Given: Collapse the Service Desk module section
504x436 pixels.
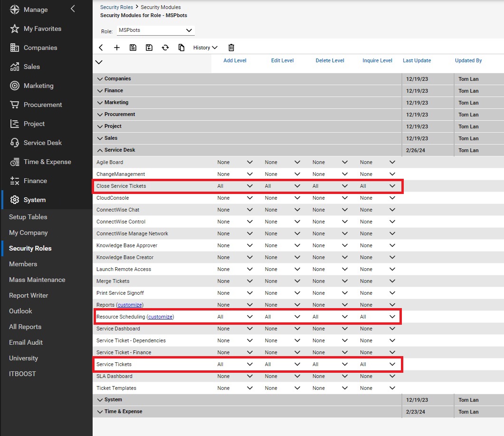Looking at the screenshot, I should point(100,150).
